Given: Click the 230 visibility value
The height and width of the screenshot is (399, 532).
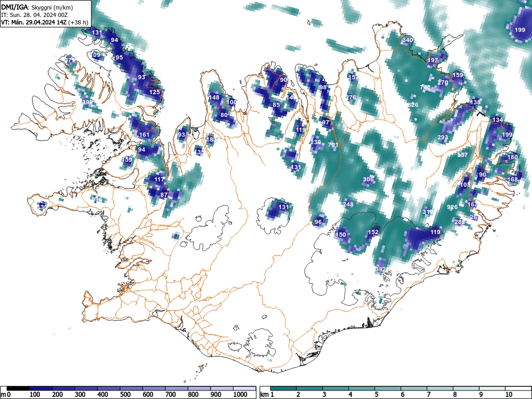Looking at the screenshot, I should coord(315,142).
